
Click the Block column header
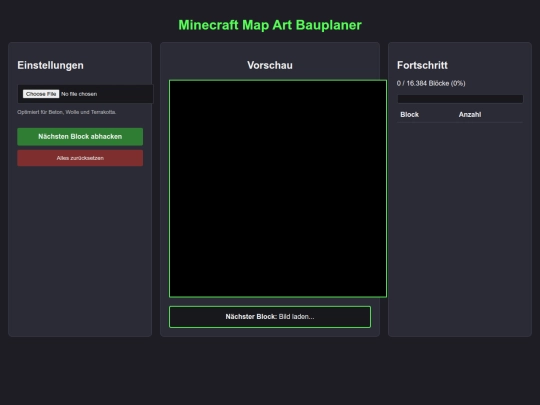[409, 115]
